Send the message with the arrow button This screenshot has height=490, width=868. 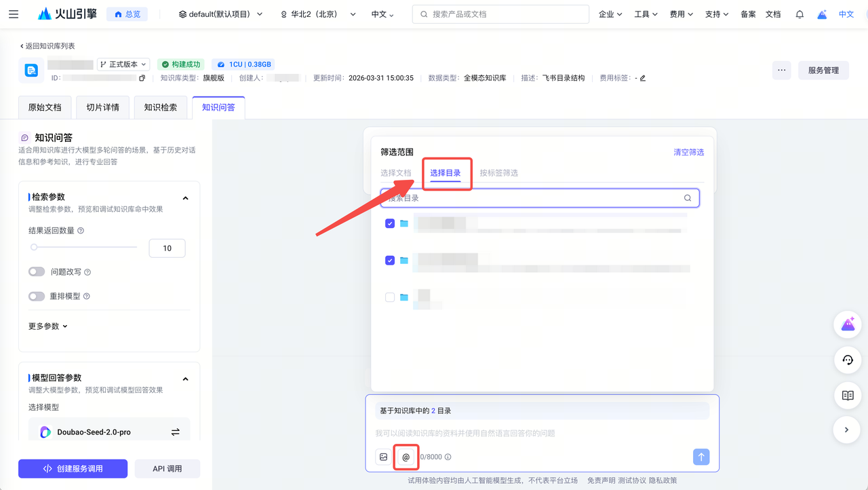[x=701, y=457]
